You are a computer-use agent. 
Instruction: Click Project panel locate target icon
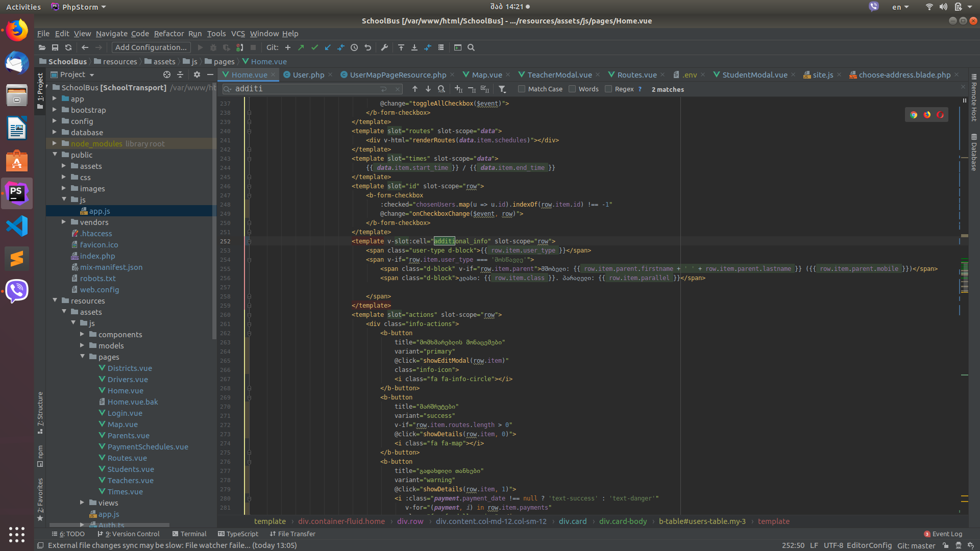tap(167, 74)
